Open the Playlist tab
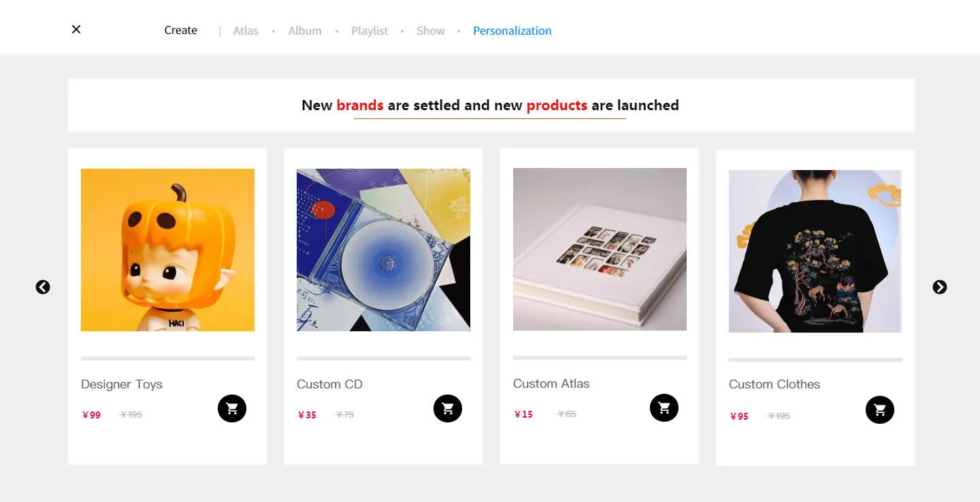 (370, 31)
